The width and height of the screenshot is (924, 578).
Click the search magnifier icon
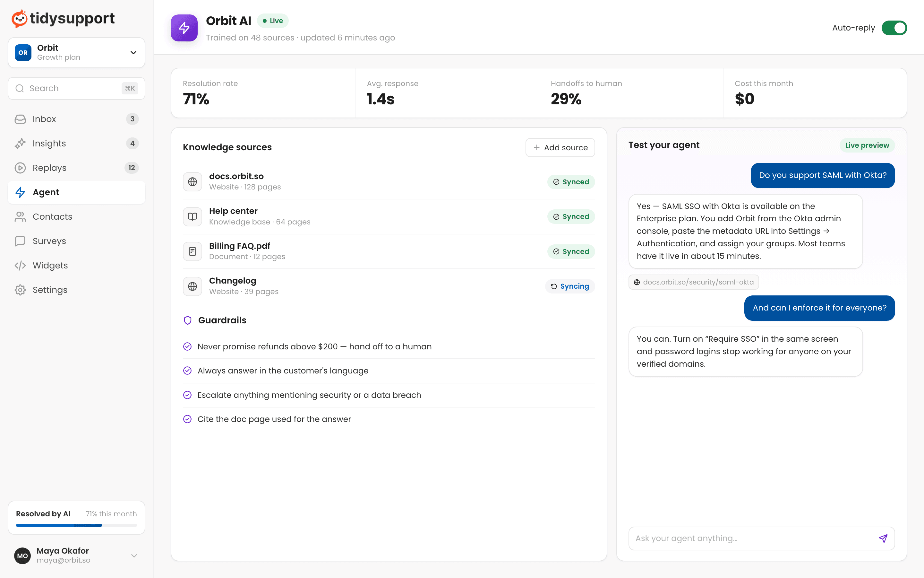pyautogui.click(x=20, y=88)
